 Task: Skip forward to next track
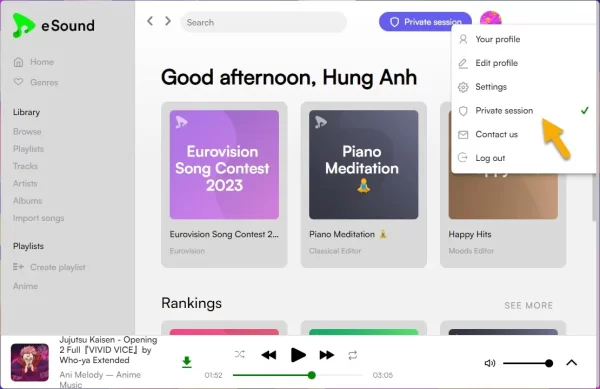[x=326, y=355]
